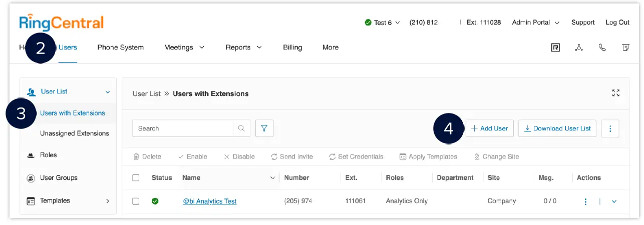Click the User List person icon
The image size is (644, 225).
click(x=31, y=92)
